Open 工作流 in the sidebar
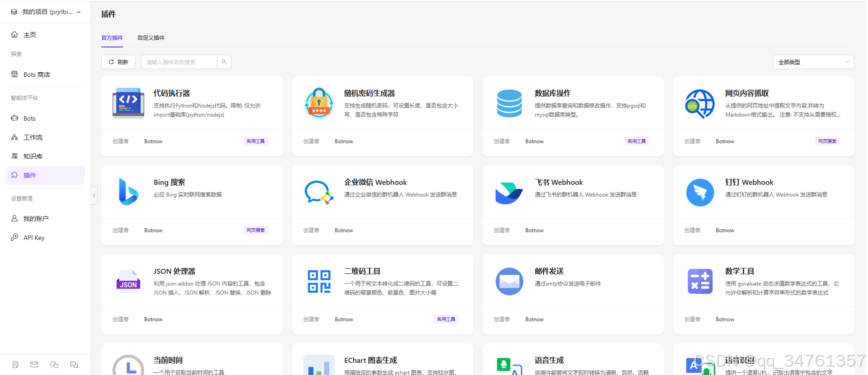The image size is (868, 375). pos(45,137)
